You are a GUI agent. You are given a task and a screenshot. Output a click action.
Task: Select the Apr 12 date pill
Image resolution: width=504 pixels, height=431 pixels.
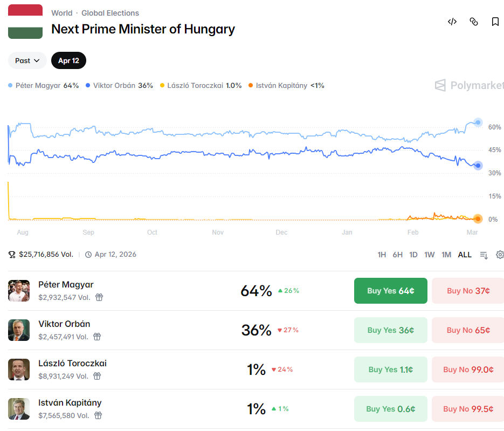click(x=68, y=60)
